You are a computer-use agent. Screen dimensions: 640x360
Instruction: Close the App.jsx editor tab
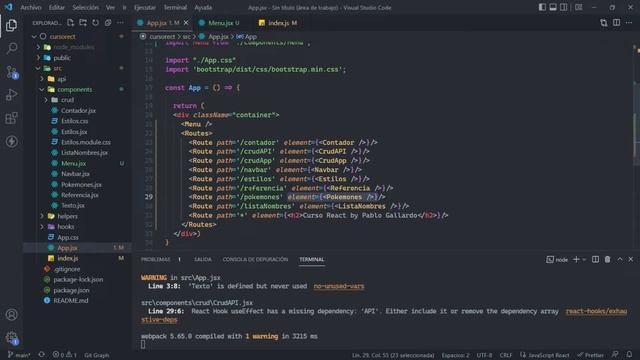click(x=186, y=23)
